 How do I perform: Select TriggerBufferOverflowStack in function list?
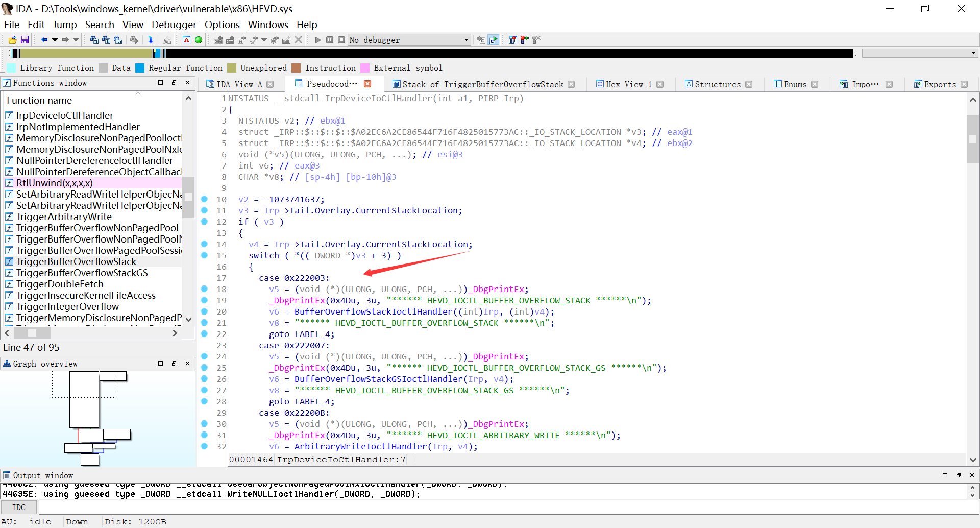(x=76, y=261)
